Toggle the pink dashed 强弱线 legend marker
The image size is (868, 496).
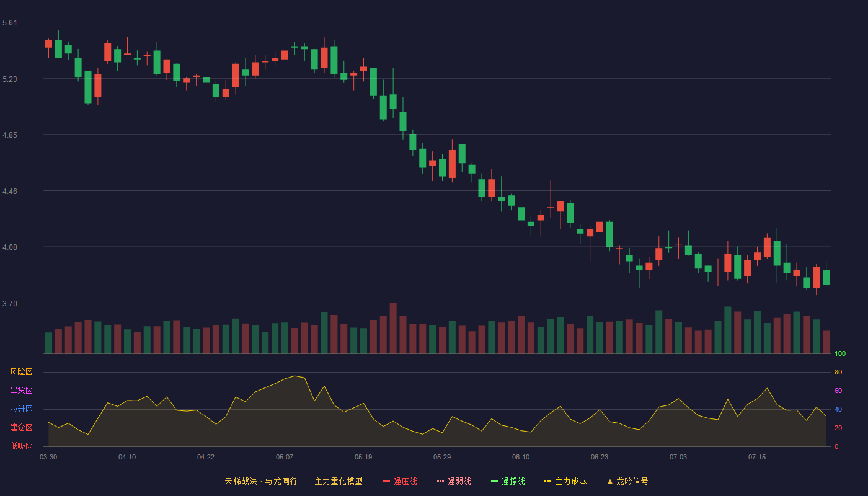coord(440,481)
